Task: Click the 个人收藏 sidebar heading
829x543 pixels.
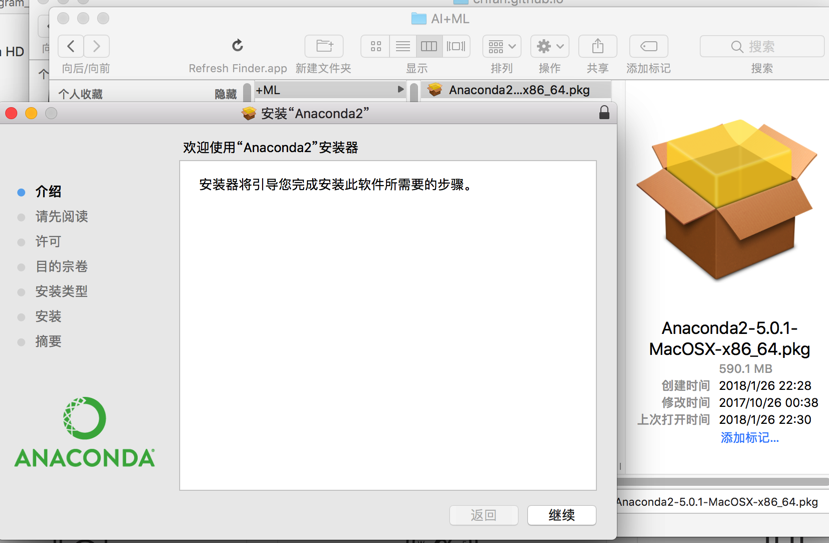Action: 80,94
